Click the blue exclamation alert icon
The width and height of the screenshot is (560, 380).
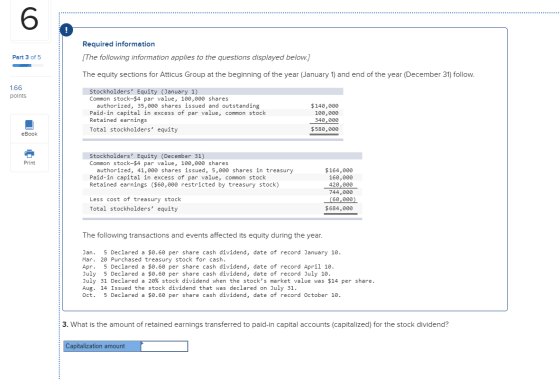[66, 30]
